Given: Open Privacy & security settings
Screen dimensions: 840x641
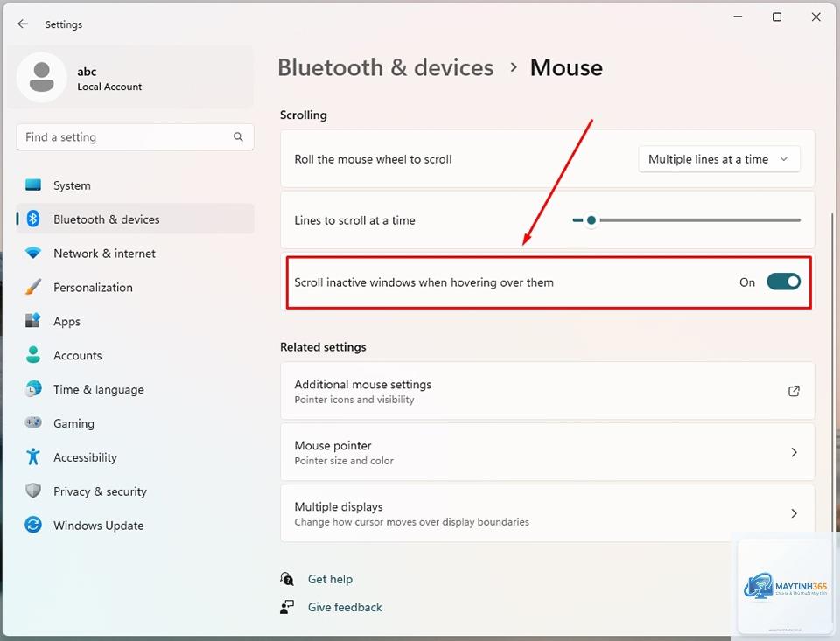Looking at the screenshot, I should tap(135, 491).
